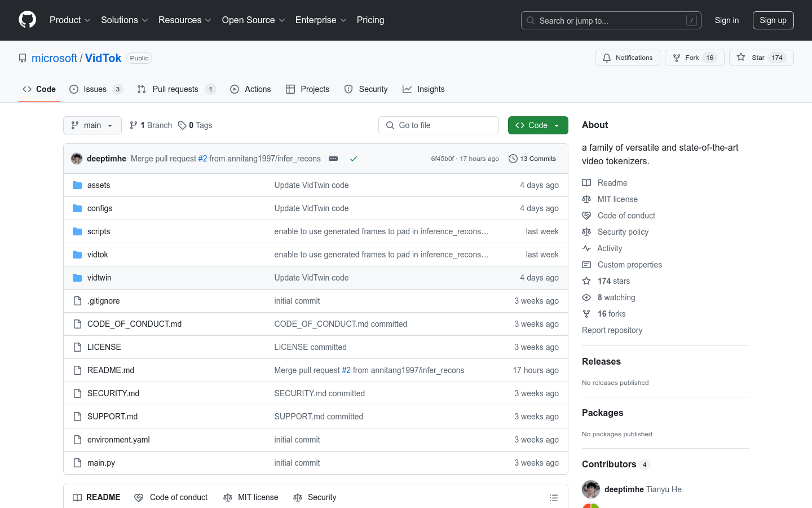Open the Releases heading link
Screen dimensions: 812x508
point(601,361)
